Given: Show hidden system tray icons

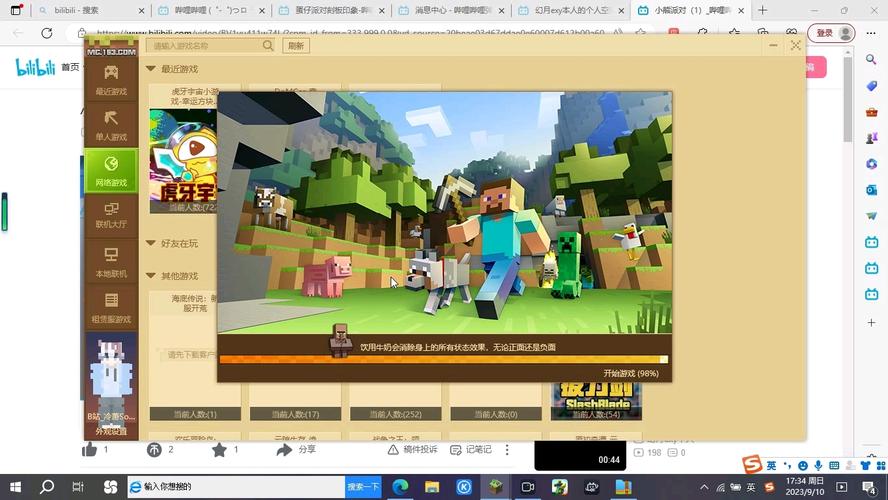Looking at the screenshot, I should pyautogui.click(x=704, y=486).
